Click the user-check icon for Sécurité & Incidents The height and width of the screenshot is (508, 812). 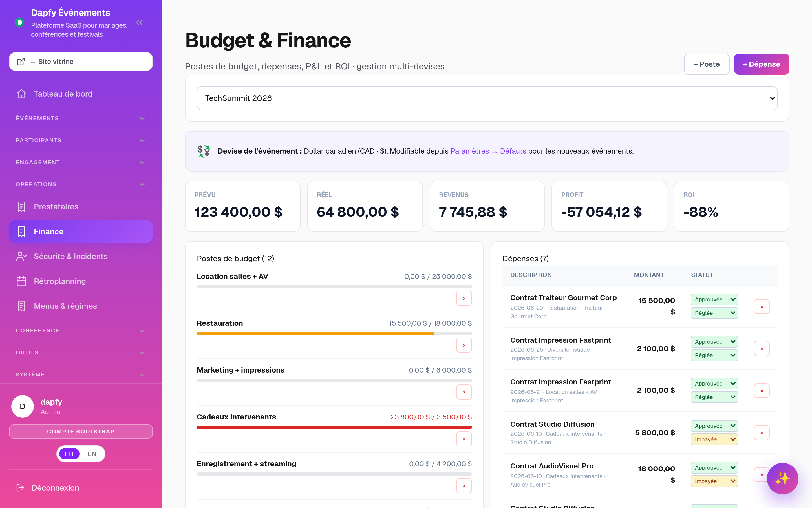pos(21,256)
